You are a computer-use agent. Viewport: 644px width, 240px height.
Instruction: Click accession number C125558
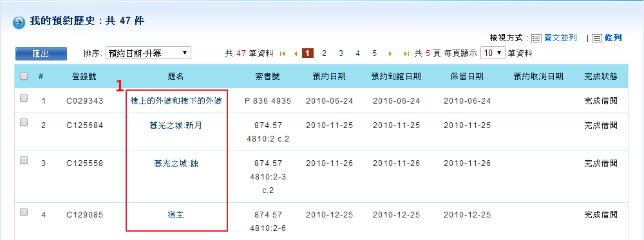point(84,163)
